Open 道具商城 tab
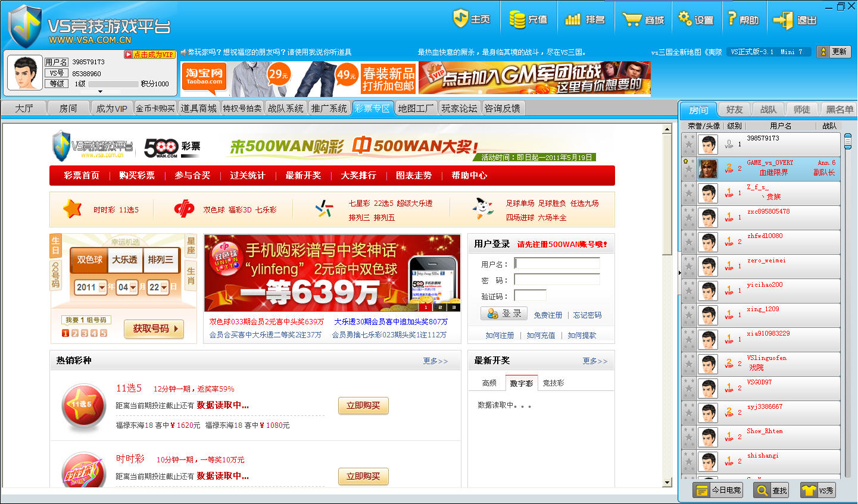The image size is (858, 504). click(x=199, y=108)
